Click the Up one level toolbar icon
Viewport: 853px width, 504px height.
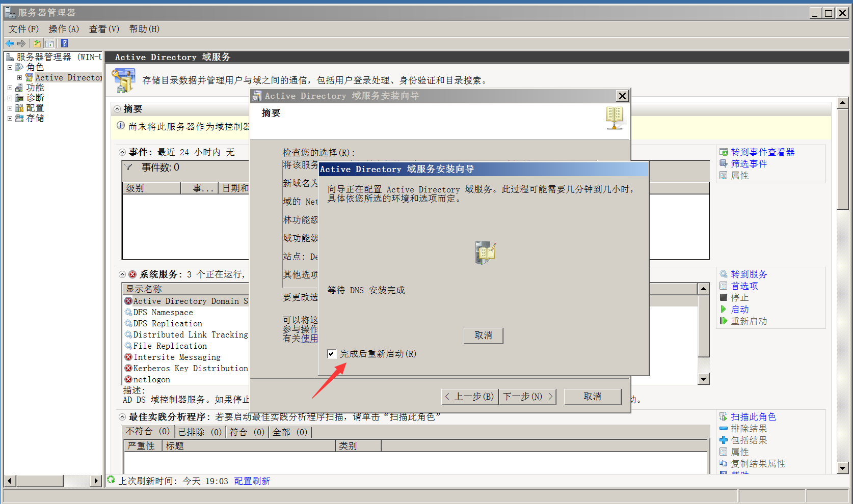37,43
